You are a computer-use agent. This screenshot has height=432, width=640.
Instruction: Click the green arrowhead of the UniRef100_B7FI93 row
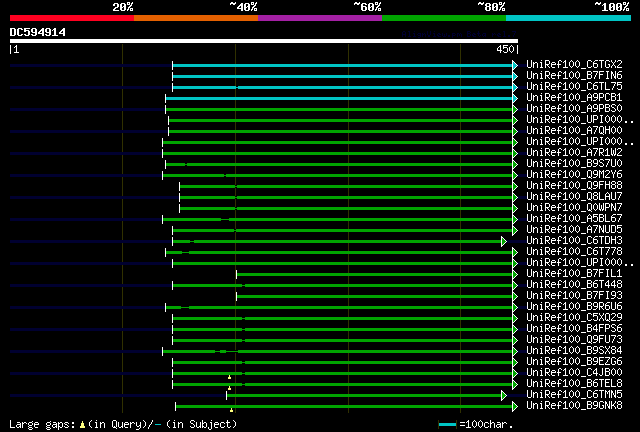(515, 296)
